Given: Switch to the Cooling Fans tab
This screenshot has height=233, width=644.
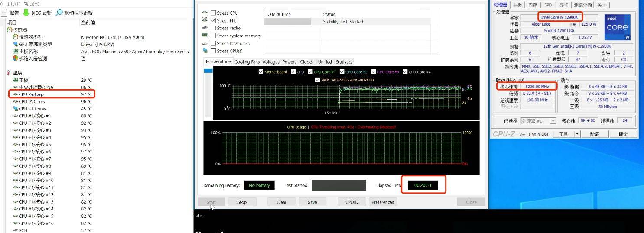Looking at the screenshot, I should pyautogui.click(x=247, y=62).
